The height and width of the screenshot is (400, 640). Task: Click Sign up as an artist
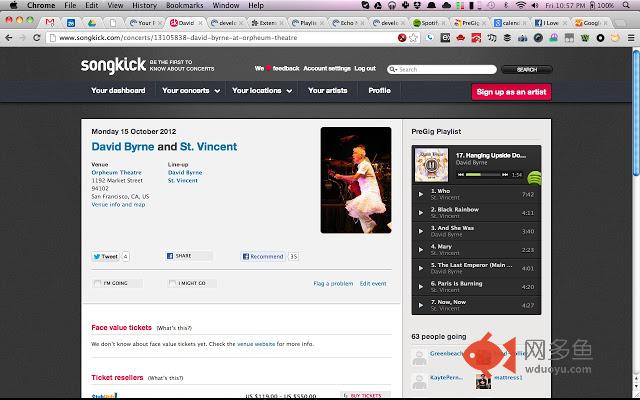(511, 92)
